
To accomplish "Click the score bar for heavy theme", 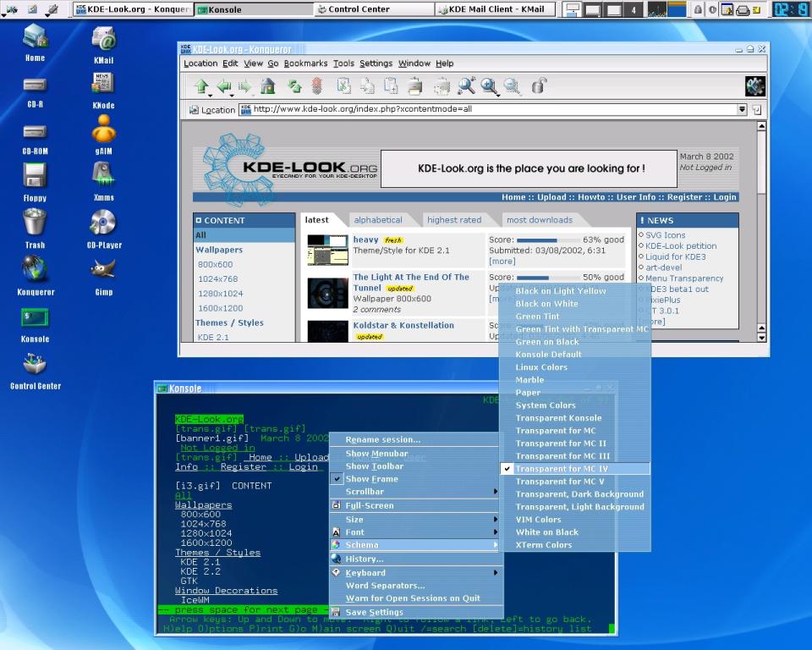I will pyautogui.click(x=548, y=240).
